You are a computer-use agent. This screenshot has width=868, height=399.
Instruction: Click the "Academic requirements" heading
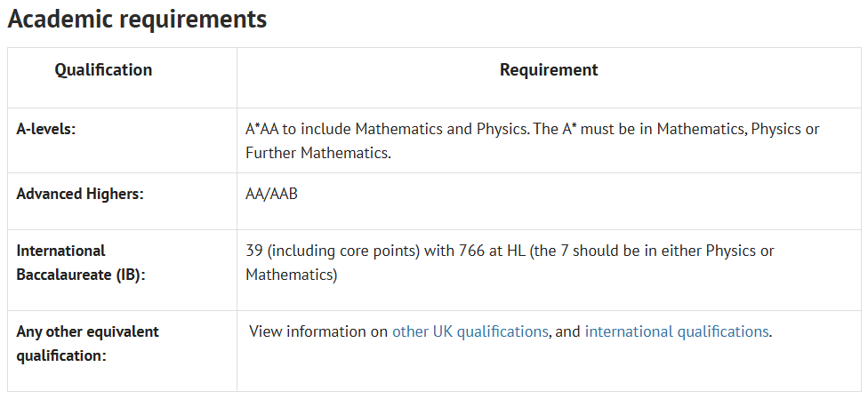[x=137, y=20]
